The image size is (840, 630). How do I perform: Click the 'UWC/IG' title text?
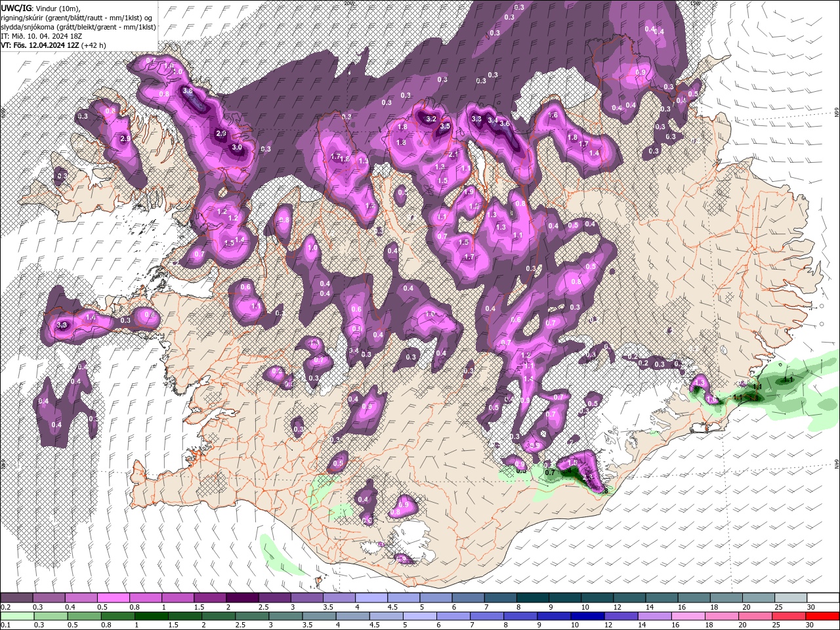tap(15, 8)
